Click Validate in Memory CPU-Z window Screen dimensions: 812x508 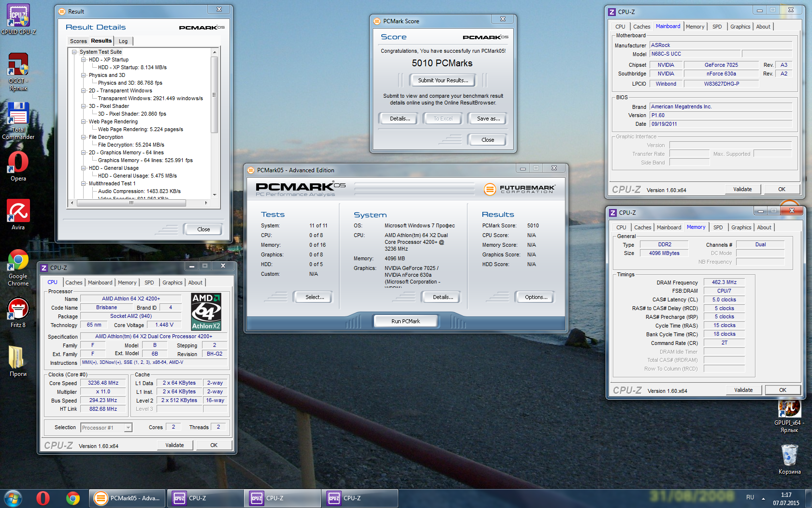743,390
